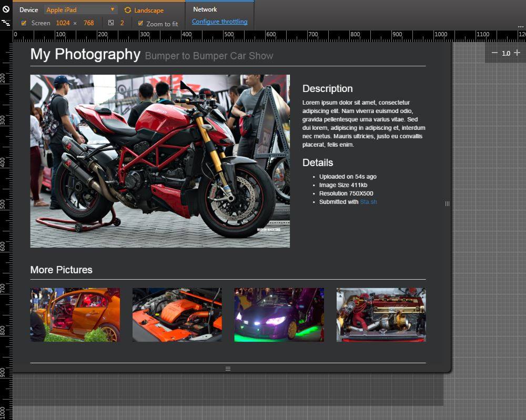Screen dimensions: 526x420
Task: Click the Landscape rotate icon
Action: click(x=128, y=10)
